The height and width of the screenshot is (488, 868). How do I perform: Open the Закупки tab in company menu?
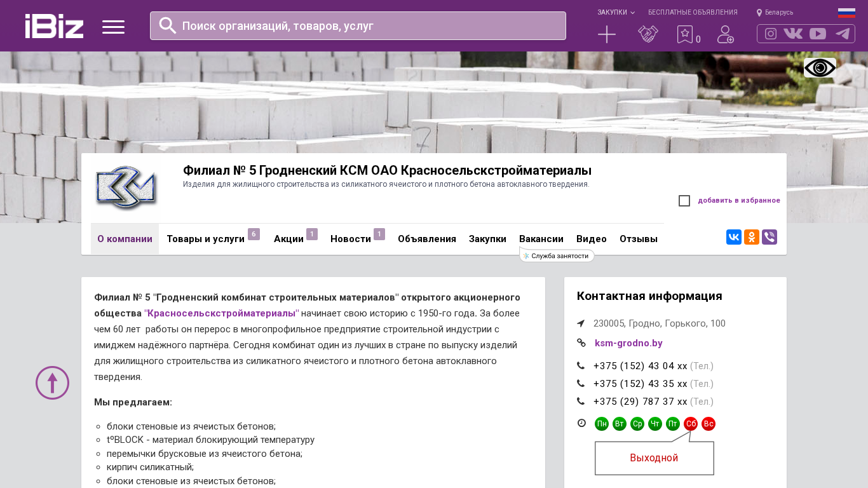(487, 239)
